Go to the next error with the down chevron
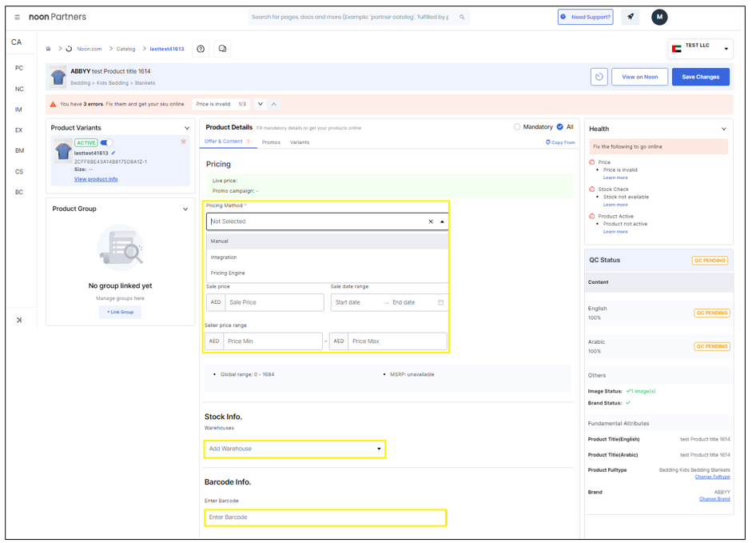The height and width of the screenshot is (543, 756). click(261, 104)
